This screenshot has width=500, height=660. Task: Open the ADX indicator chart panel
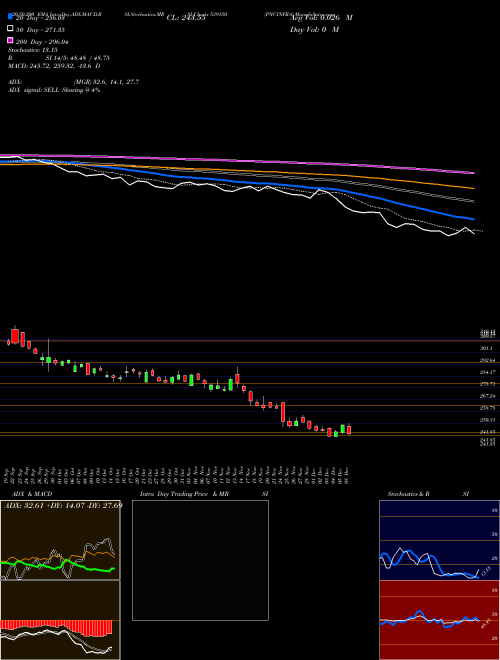tap(60, 540)
